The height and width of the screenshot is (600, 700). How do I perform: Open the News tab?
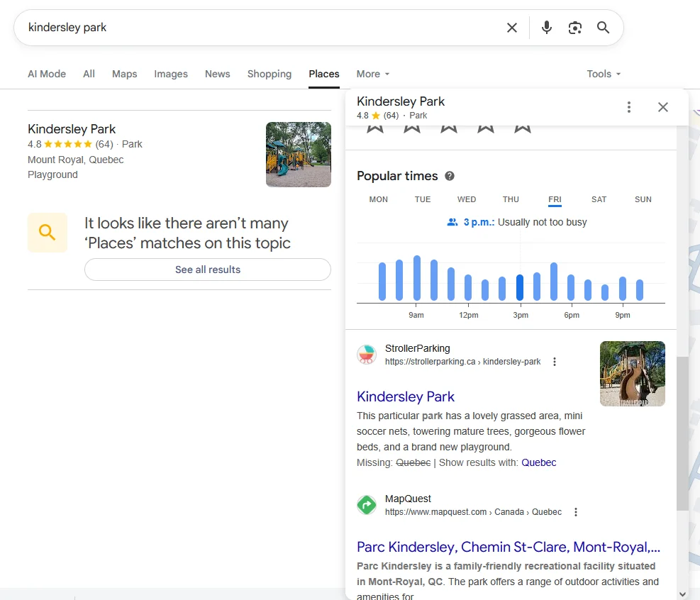[x=218, y=74]
